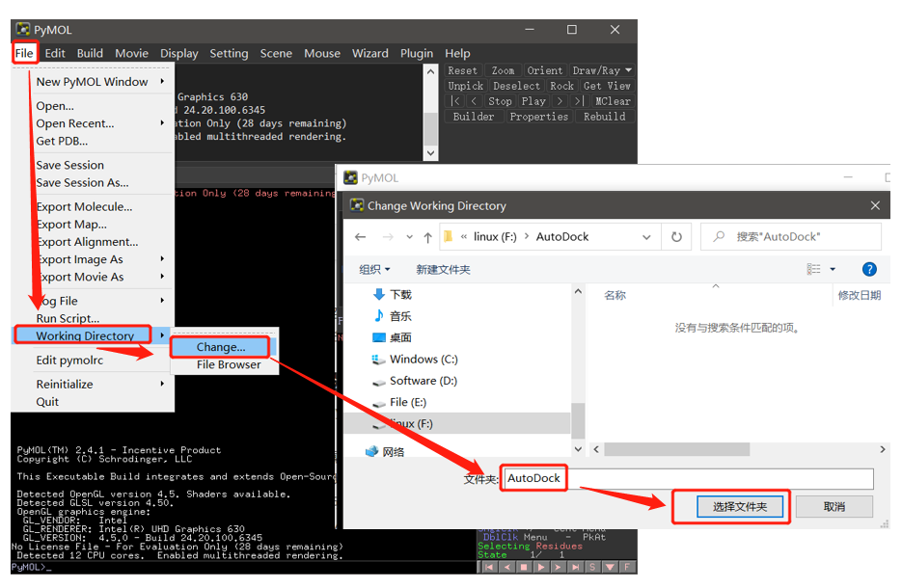902x588 pixels.
Task: Open the File menu
Action: click(24, 53)
